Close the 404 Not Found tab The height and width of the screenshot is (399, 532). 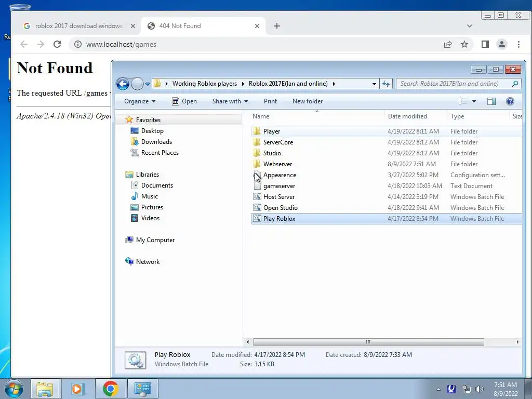257,26
